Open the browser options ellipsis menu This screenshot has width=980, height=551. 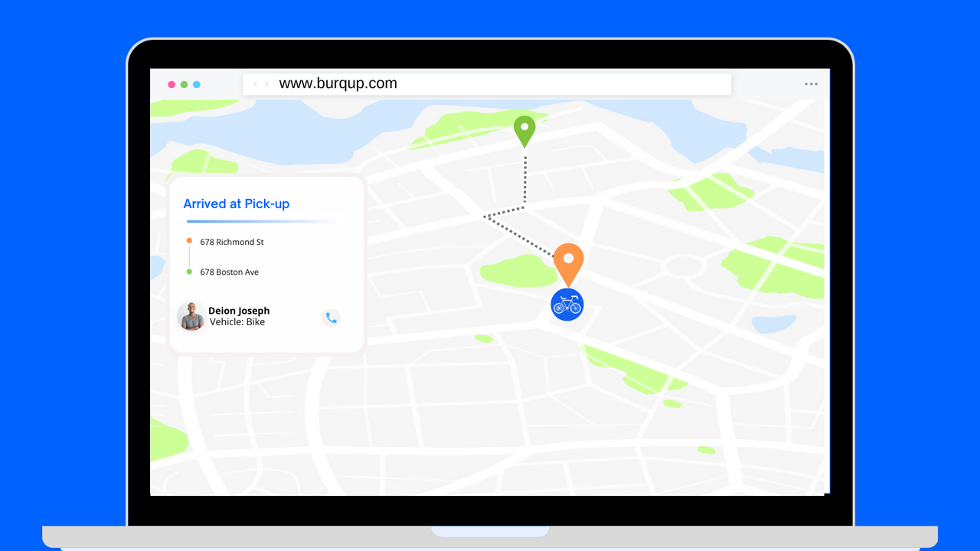pos(811,83)
